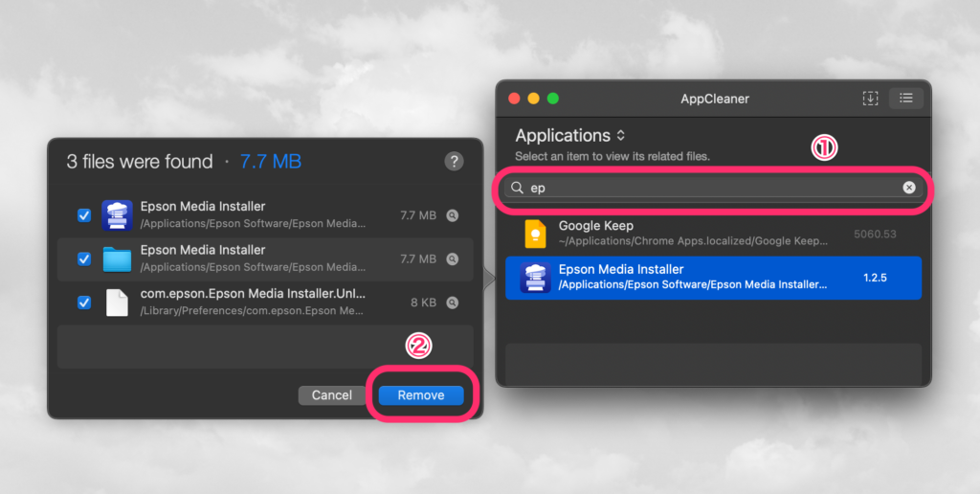
Task: Click the magnifier beside the Epson folder entry
Action: (x=453, y=258)
